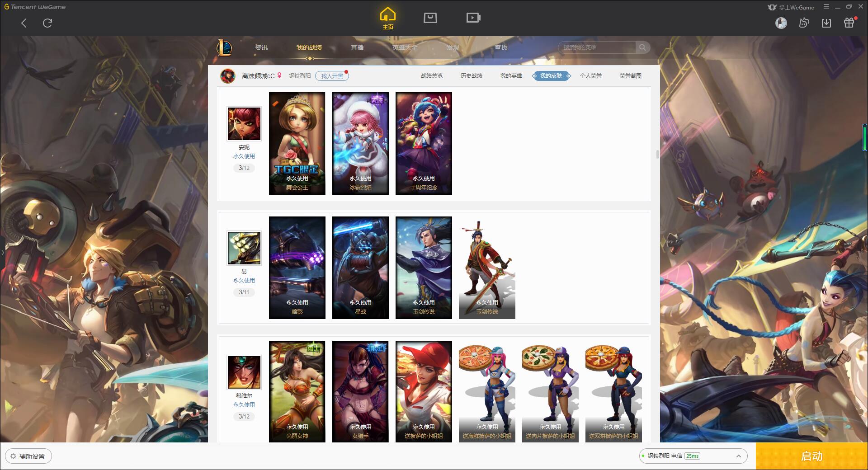Open the 亮丽女神 Sivir skin card

click(x=297, y=392)
